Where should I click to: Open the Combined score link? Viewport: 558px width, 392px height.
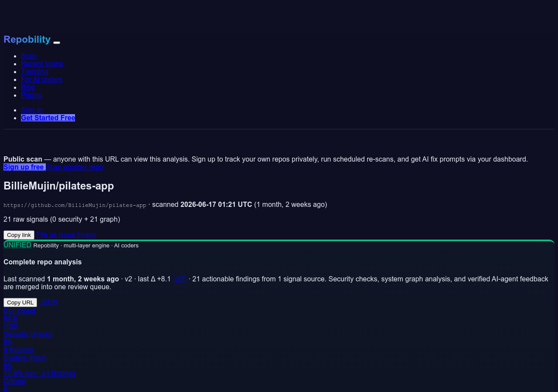point(19,311)
